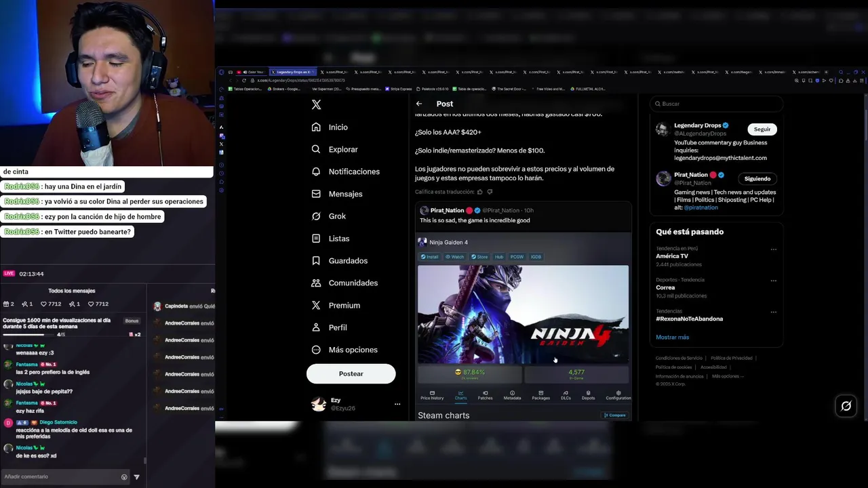Select the Metadata tab
The height and width of the screenshot is (488, 868).
[x=512, y=395]
